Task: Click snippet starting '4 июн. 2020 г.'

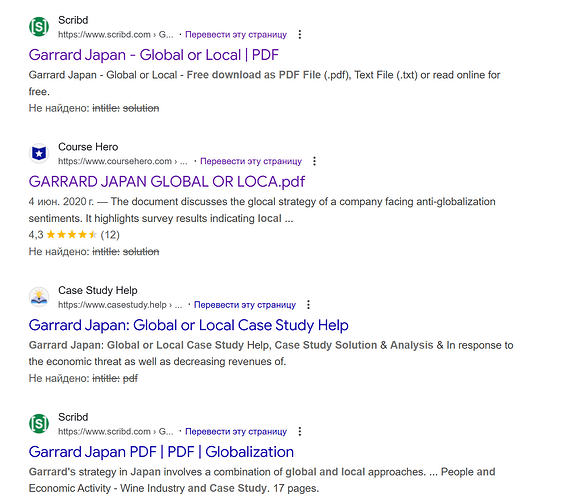Action: 262,210
